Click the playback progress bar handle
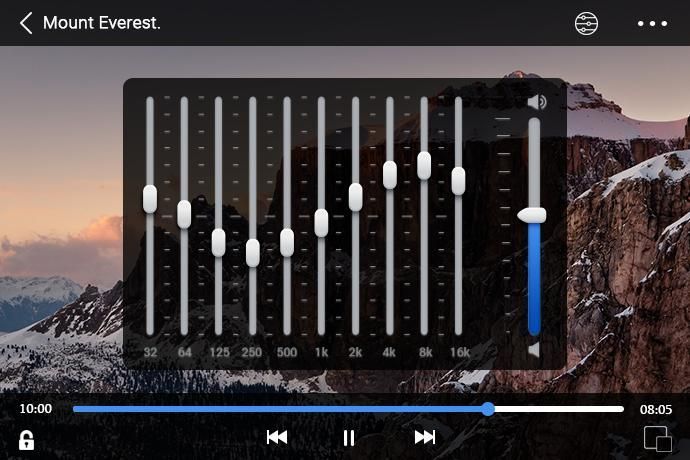The height and width of the screenshot is (460, 690). (x=488, y=409)
